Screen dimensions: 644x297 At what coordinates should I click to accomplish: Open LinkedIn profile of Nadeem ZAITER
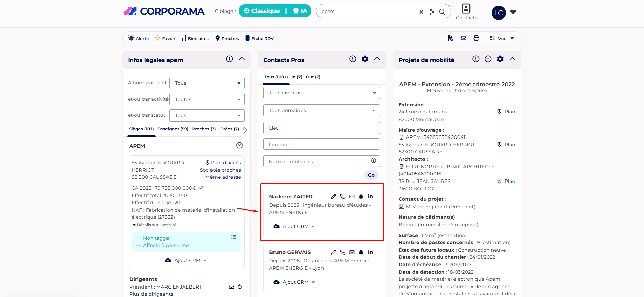click(370, 196)
